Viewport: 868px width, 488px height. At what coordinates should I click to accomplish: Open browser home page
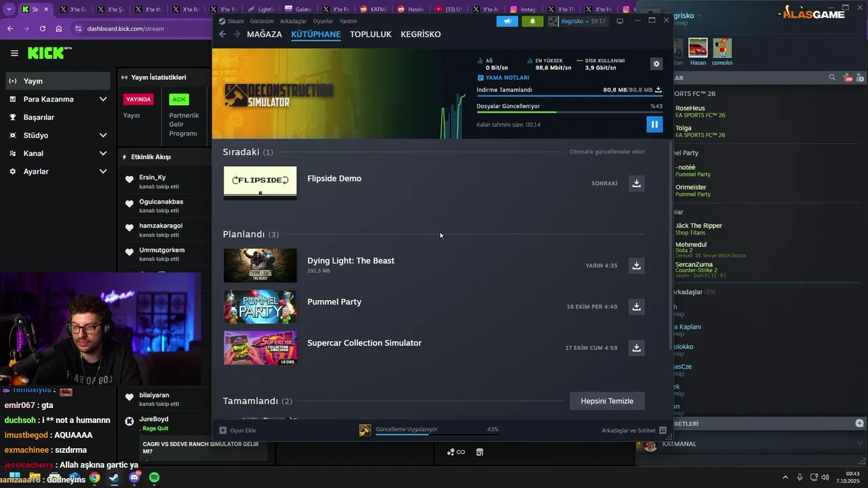pos(58,28)
